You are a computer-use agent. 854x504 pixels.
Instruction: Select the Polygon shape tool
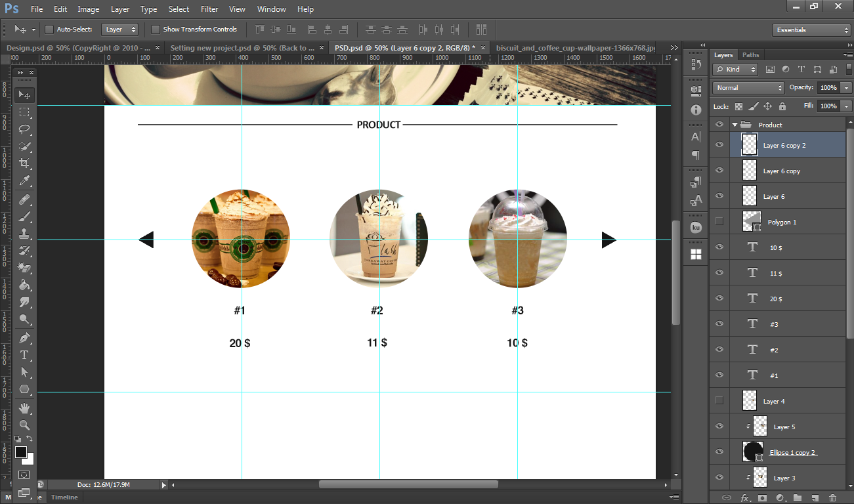click(x=24, y=389)
